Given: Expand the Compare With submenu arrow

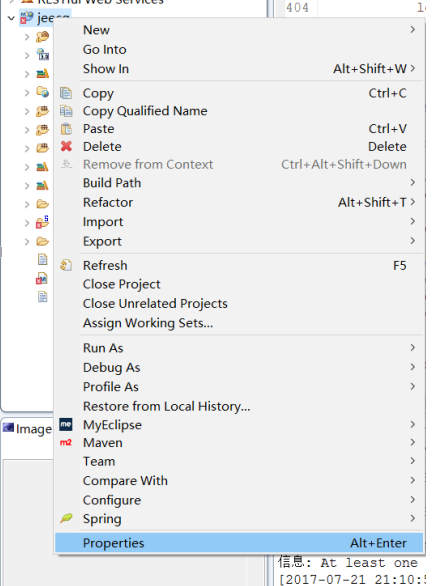Looking at the screenshot, I should coord(412,480).
